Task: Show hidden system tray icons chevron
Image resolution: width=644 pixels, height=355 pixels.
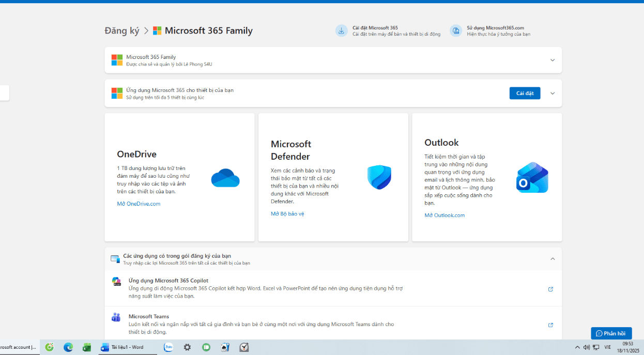Action: [x=577, y=347]
